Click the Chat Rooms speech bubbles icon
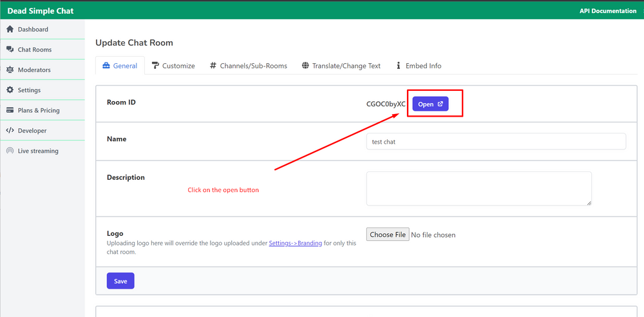644x317 pixels. coord(10,50)
